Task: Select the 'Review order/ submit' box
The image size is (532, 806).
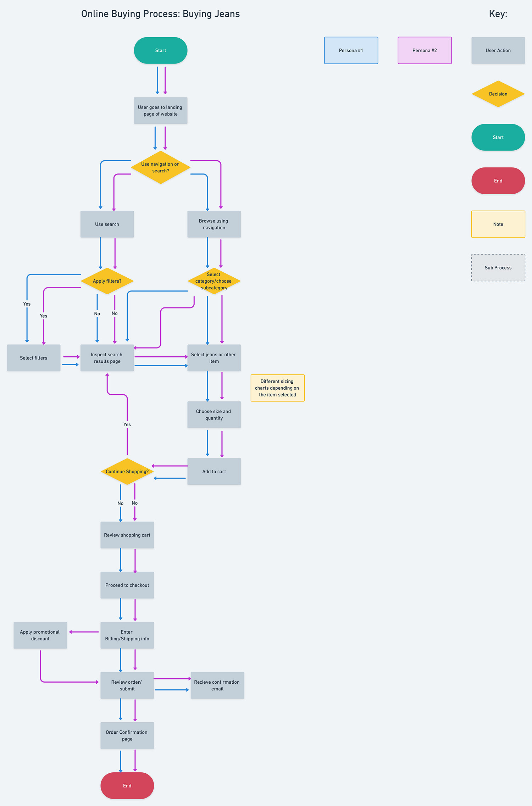Action: click(x=127, y=685)
